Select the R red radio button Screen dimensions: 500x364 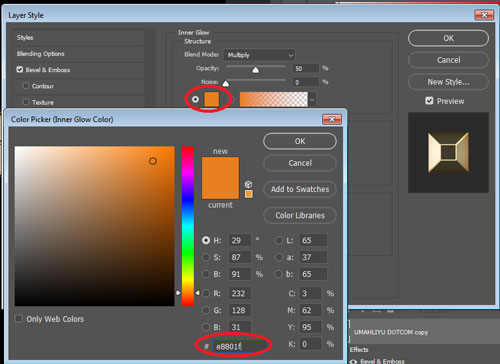(206, 293)
